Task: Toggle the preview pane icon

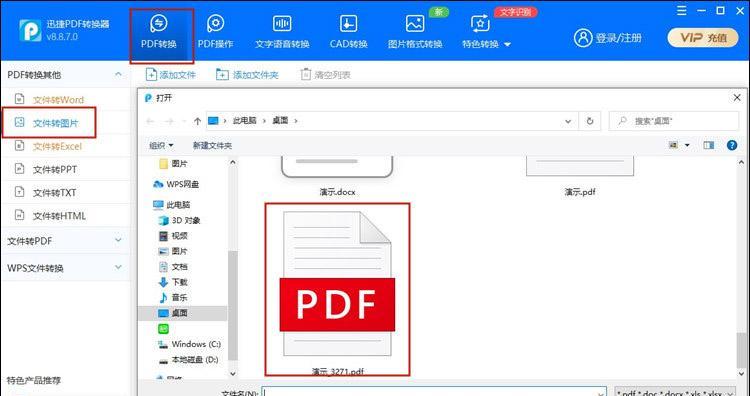Action: (x=708, y=145)
